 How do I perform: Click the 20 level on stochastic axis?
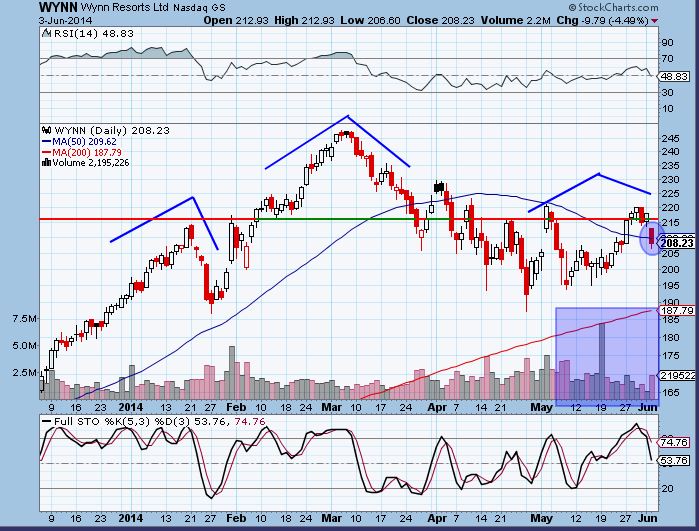[667, 489]
